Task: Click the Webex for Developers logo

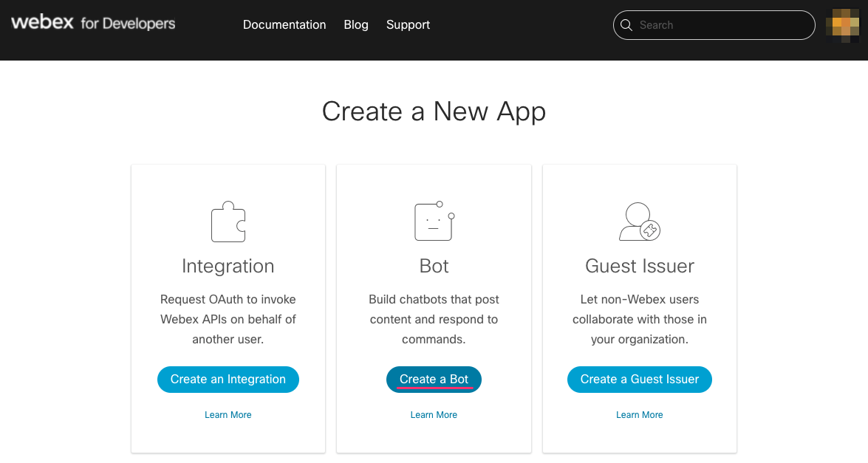Action: 93,23
